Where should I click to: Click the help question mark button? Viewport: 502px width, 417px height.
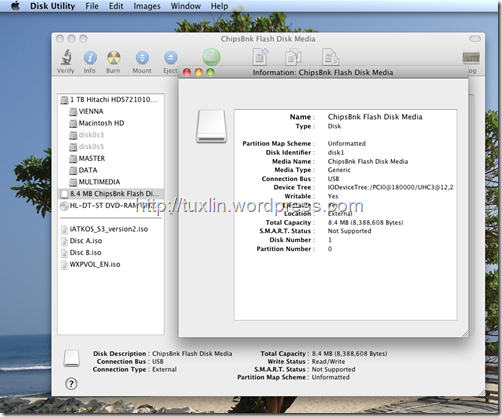tap(71, 384)
